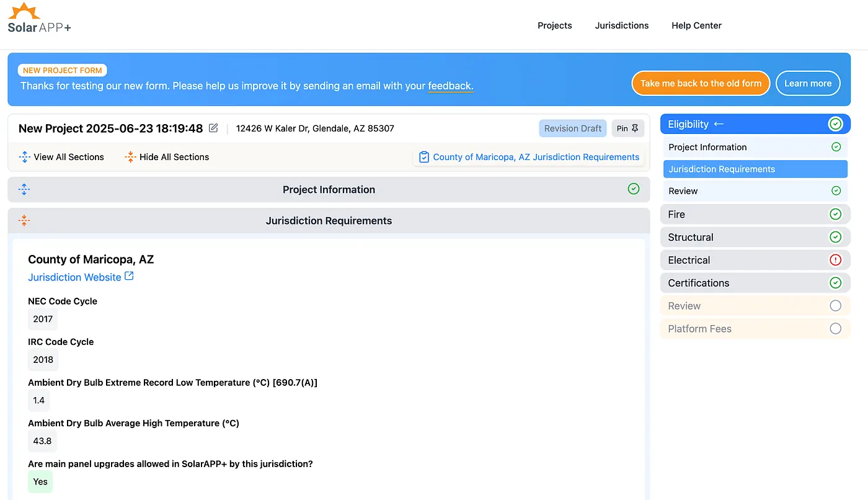Expand the Structural sidebar group
This screenshot has height=500, width=868.
point(755,237)
